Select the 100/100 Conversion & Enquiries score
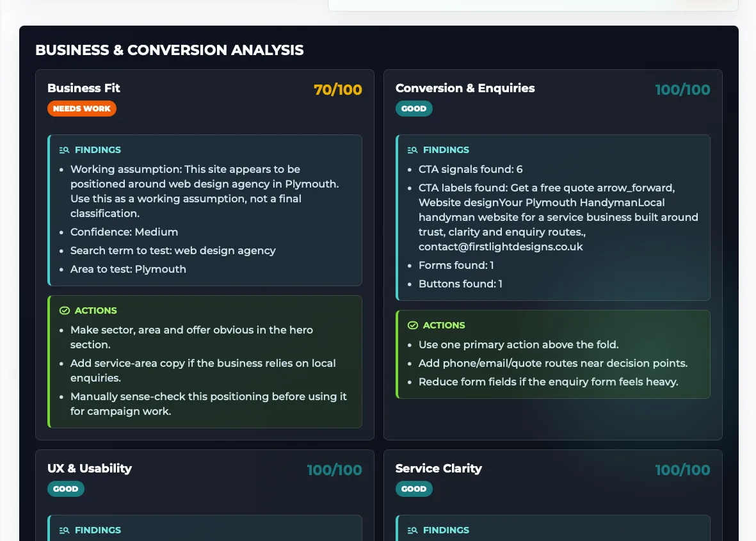The image size is (756, 541). pos(682,90)
